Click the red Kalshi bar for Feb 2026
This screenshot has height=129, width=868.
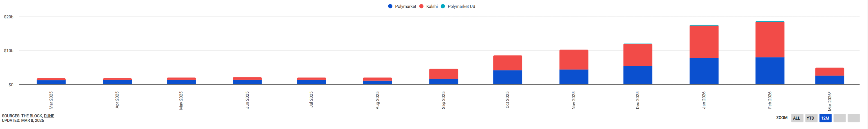click(x=770, y=40)
